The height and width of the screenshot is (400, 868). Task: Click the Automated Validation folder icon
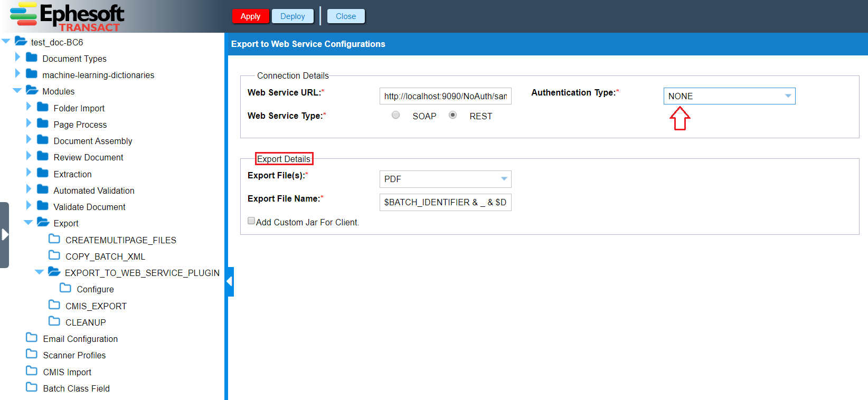pos(43,189)
